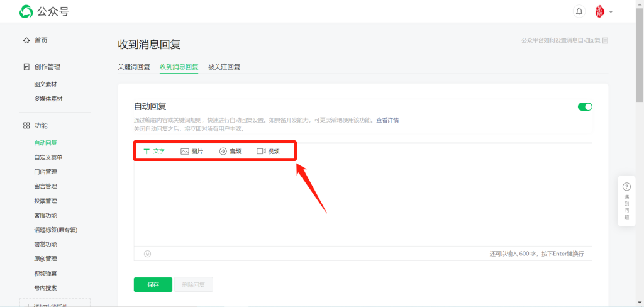Click the 功能 grid icon
This screenshot has height=307, width=644.
26,125
